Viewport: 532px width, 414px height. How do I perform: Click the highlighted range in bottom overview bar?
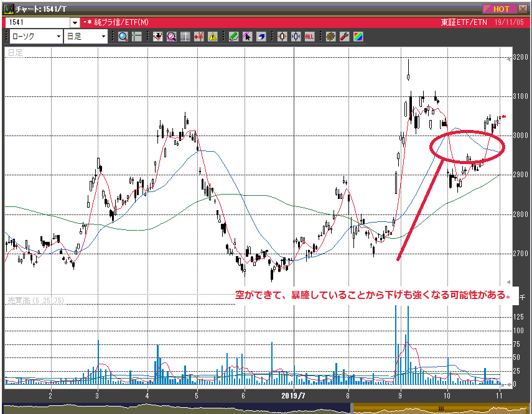coord(441,408)
